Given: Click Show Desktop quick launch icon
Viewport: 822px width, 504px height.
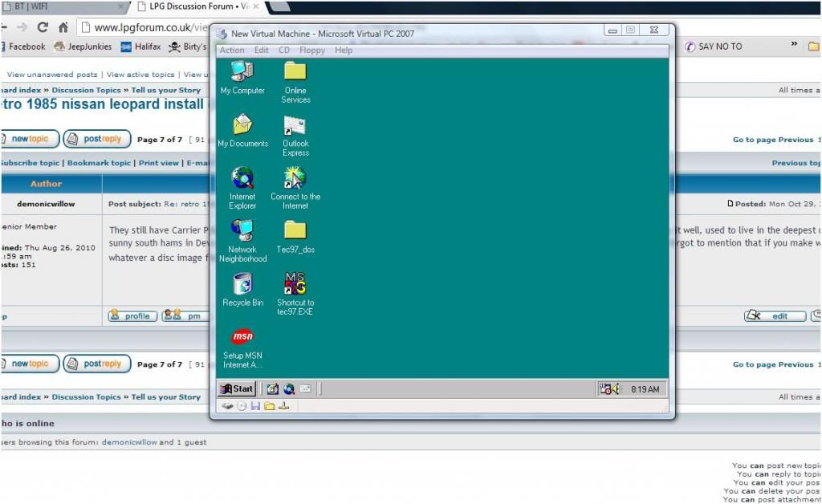Looking at the screenshot, I should pyautogui.click(x=272, y=388).
